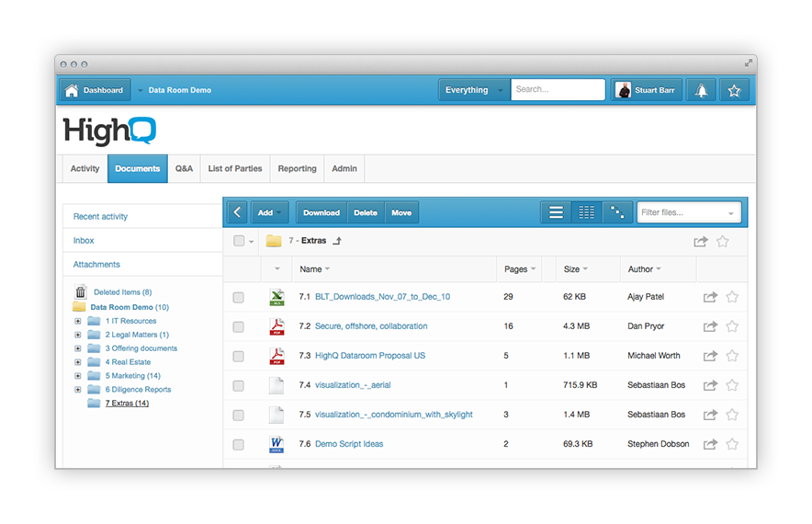Star visualization_-_condominium_with_skylight file
812x524 pixels.
pyautogui.click(x=732, y=415)
